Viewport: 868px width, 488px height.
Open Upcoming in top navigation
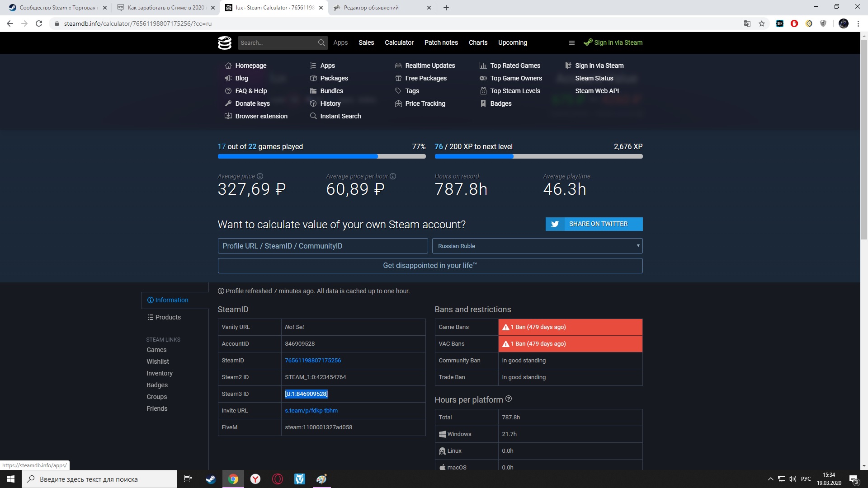tap(513, 42)
